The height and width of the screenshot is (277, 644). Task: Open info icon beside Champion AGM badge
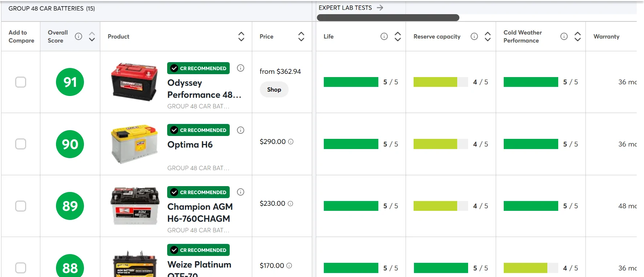point(241,192)
